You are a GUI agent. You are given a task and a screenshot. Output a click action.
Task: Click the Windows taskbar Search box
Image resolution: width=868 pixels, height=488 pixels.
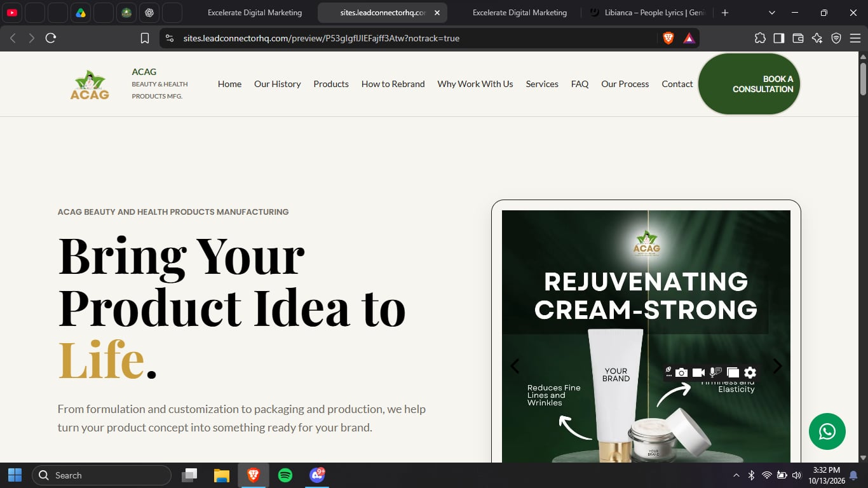[102, 475]
